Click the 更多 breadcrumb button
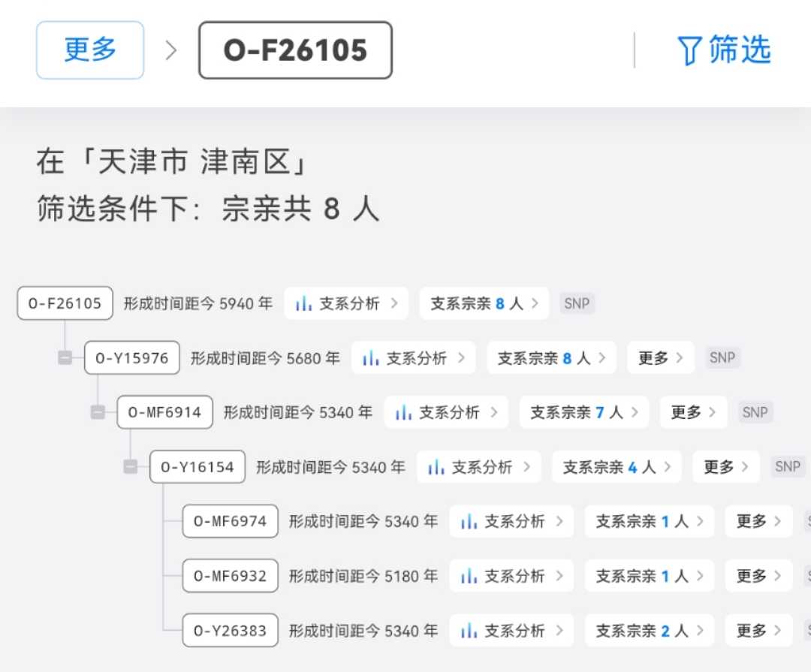The height and width of the screenshot is (672, 811). click(90, 50)
